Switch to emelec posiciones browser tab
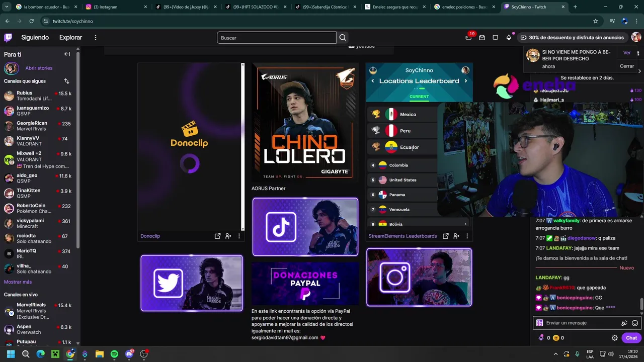 point(464,7)
